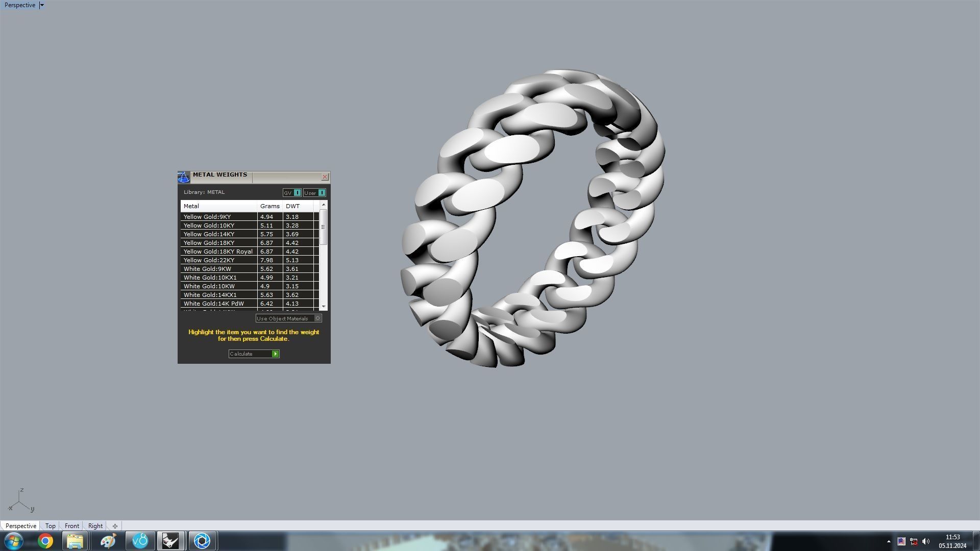
Task: Toggle the GV library switch
Action: pyautogui.click(x=292, y=193)
